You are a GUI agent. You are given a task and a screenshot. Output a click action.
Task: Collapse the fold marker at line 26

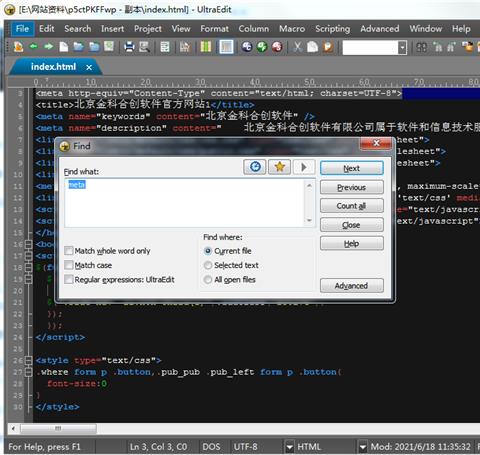[x=29, y=360]
